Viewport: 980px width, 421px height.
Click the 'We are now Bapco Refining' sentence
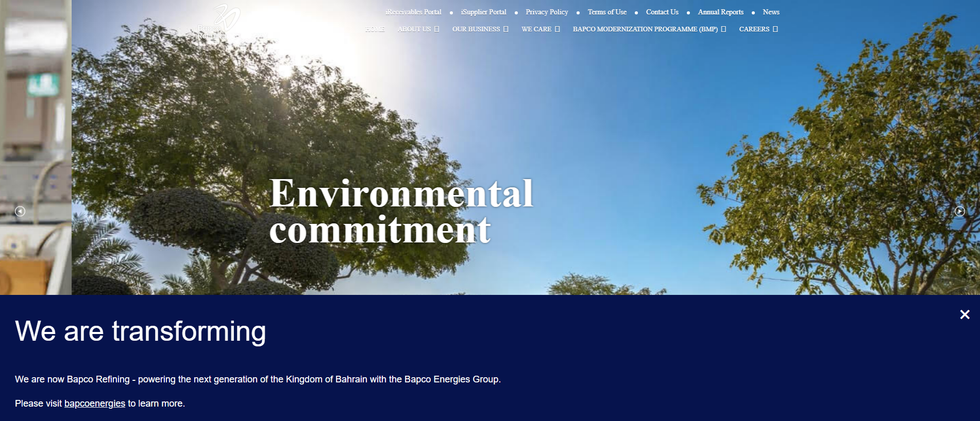(x=258, y=379)
